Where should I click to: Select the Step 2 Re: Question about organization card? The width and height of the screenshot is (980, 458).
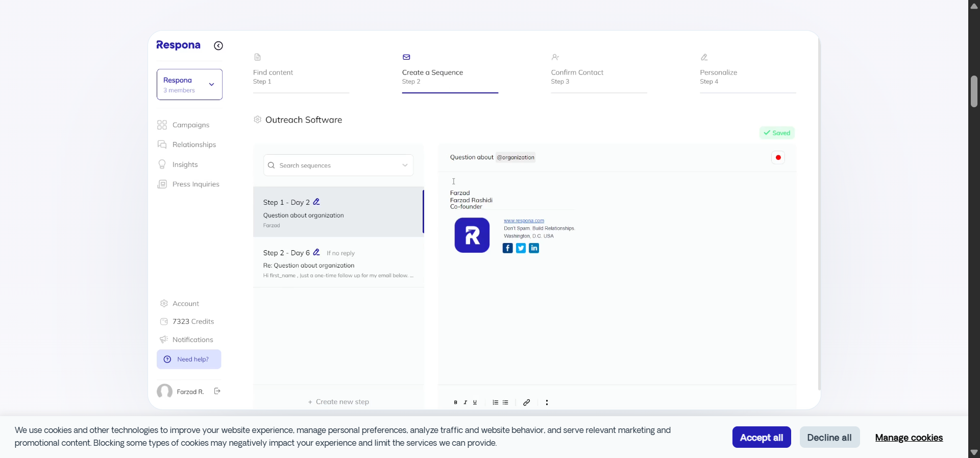pos(338,262)
